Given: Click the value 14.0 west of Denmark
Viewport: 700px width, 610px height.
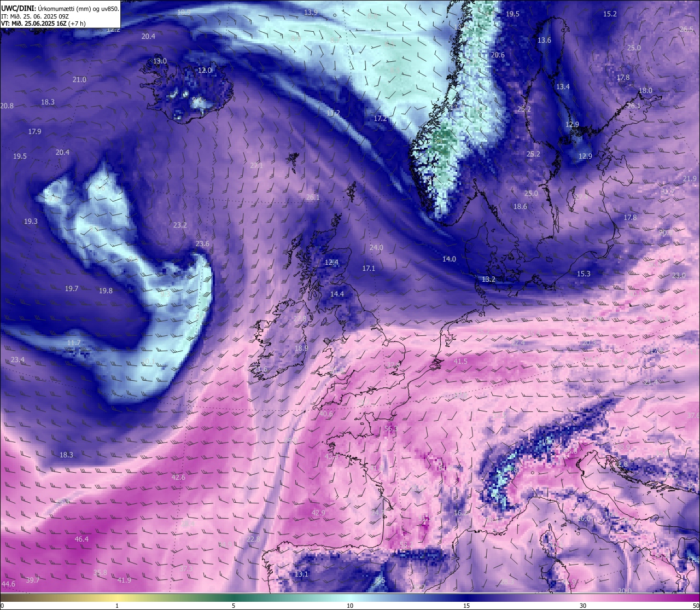Looking at the screenshot, I should pyautogui.click(x=449, y=259).
